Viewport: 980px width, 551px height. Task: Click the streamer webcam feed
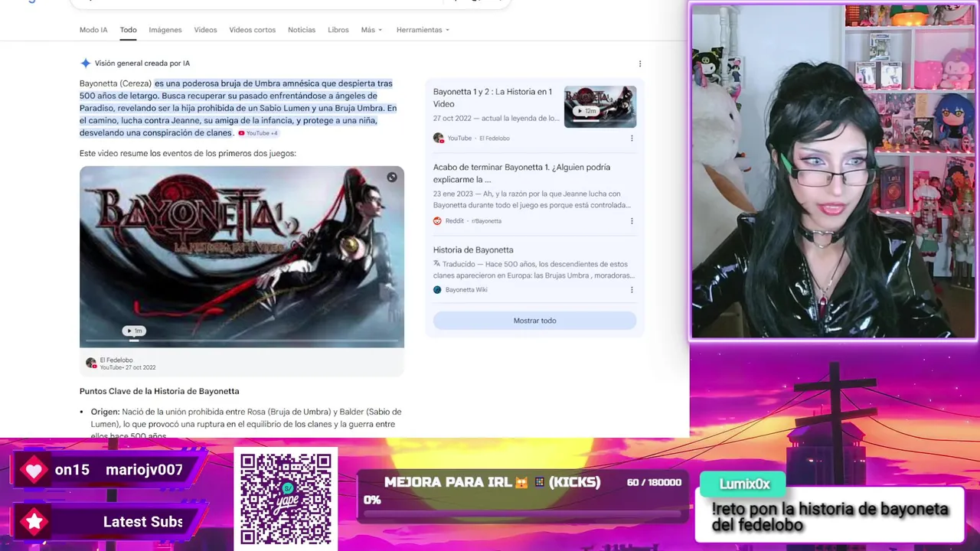[x=834, y=171]
